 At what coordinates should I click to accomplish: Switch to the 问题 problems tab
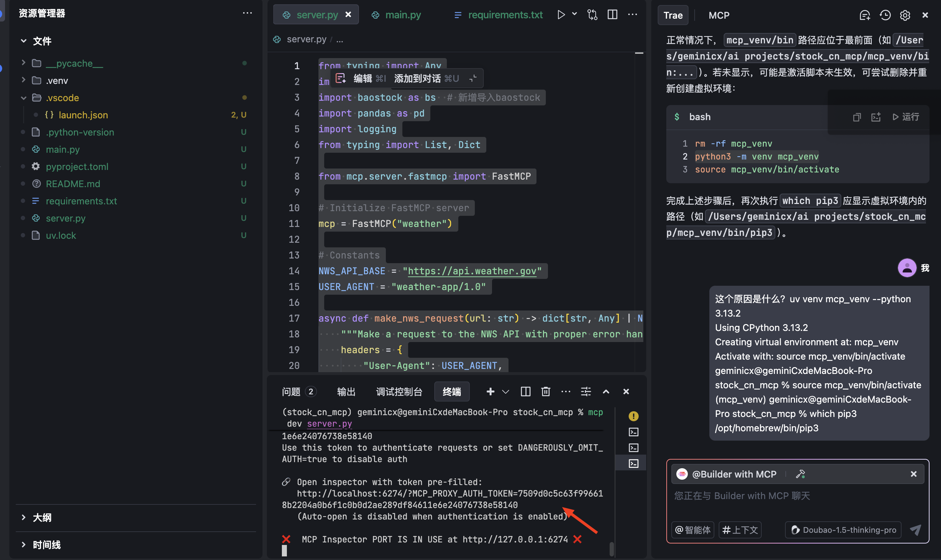click(x=291, y=391)
